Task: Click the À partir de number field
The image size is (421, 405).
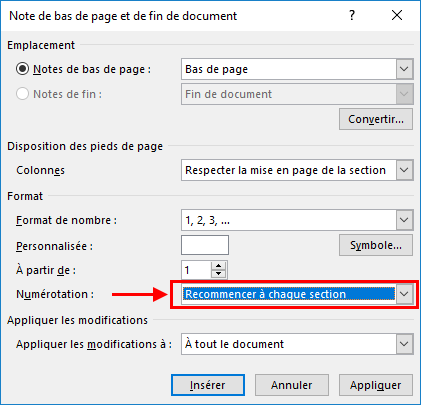Action: 196,270
